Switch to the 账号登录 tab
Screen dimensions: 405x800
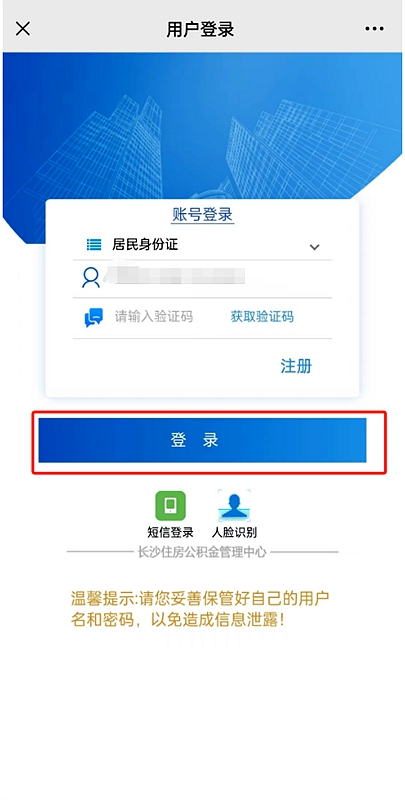(x=202, y=215)
